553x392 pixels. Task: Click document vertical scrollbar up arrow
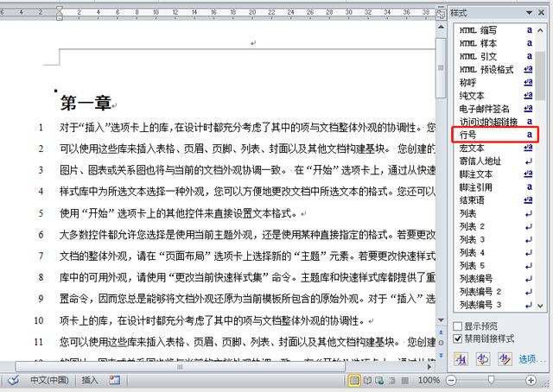coord(441,27)
